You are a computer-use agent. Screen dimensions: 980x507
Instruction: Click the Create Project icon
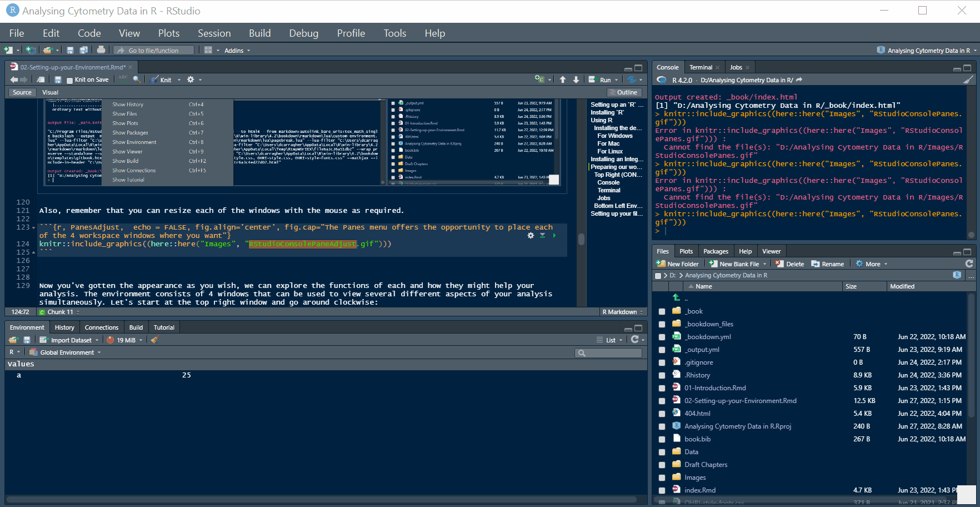tap(31, 50)
